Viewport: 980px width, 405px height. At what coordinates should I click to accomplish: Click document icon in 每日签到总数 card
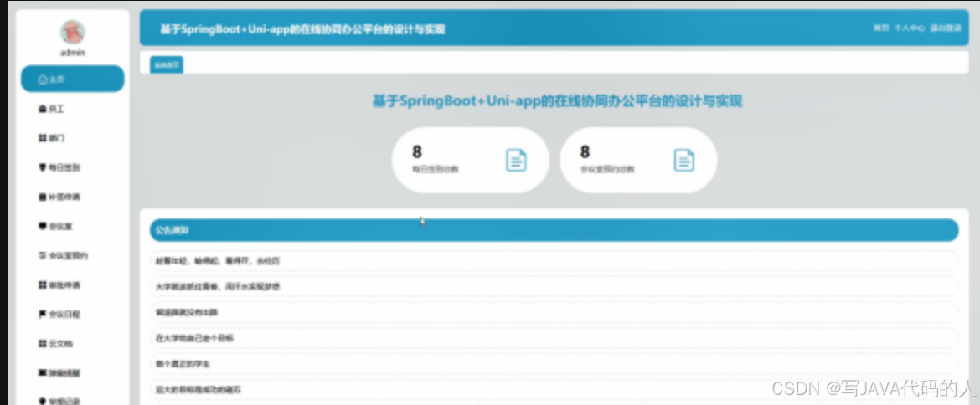coord(516,161)
